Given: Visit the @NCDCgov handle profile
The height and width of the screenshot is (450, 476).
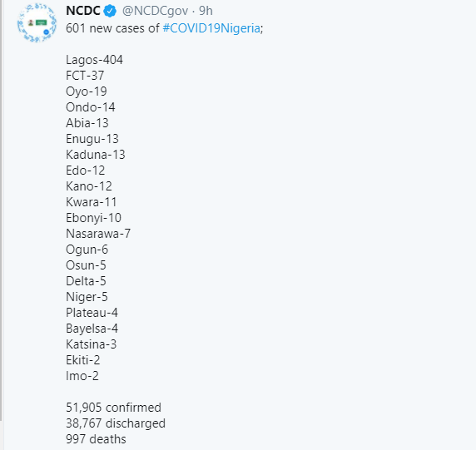Looking at the screenshot, I should click(x=155, y=11).
